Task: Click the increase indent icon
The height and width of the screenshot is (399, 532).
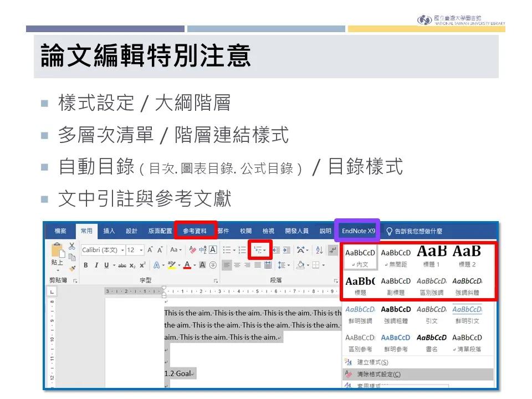Action: [x=288, y=250]
